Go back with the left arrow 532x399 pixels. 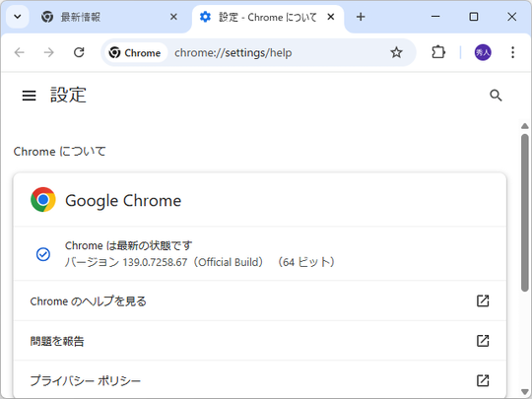20,52
